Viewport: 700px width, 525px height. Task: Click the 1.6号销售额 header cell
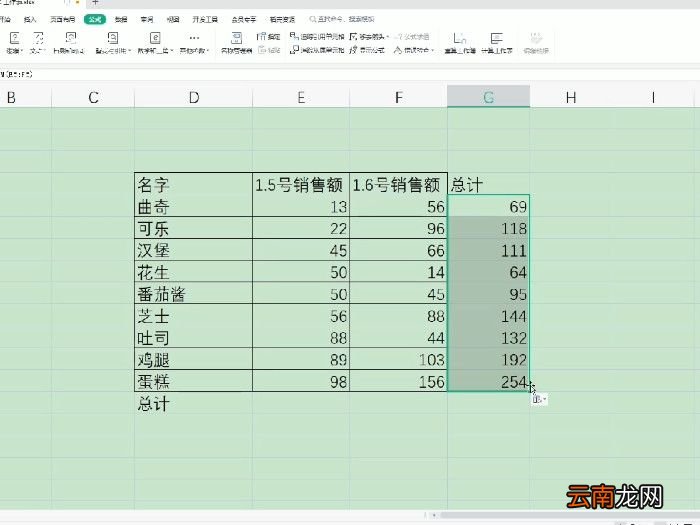click(398, 184)
